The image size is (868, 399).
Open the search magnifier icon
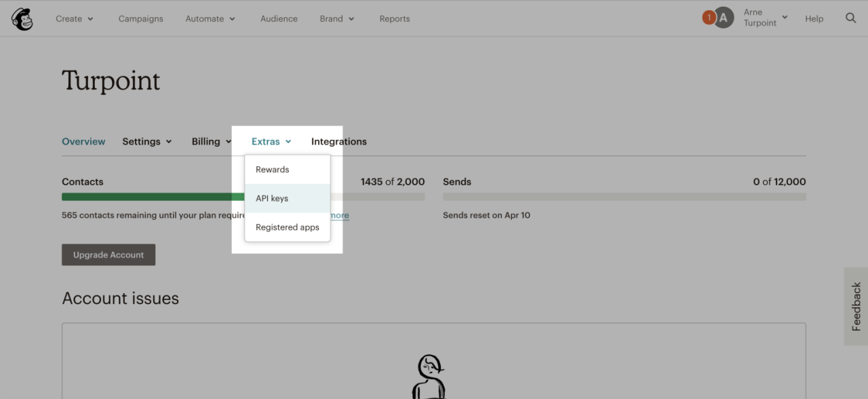(x=851, y=18)
